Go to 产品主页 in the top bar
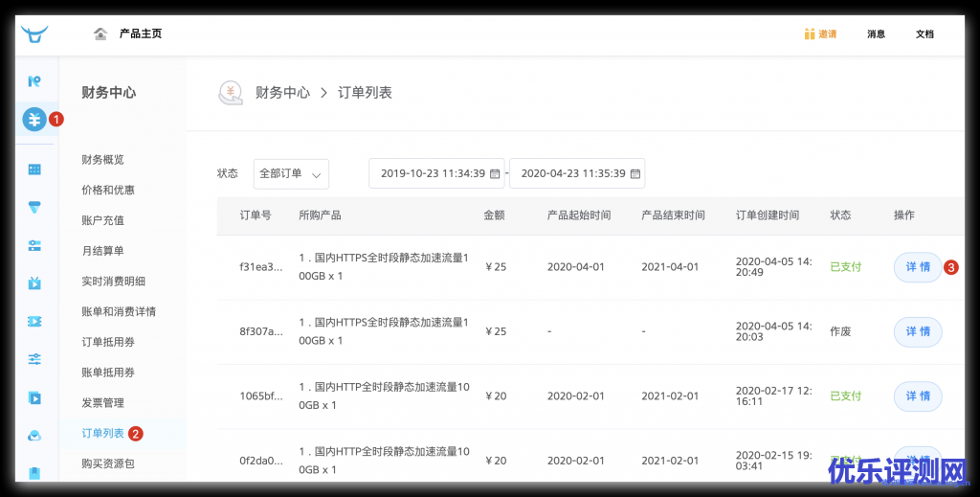The width and height of the screenshot is (980, 497). pos(141,34)
